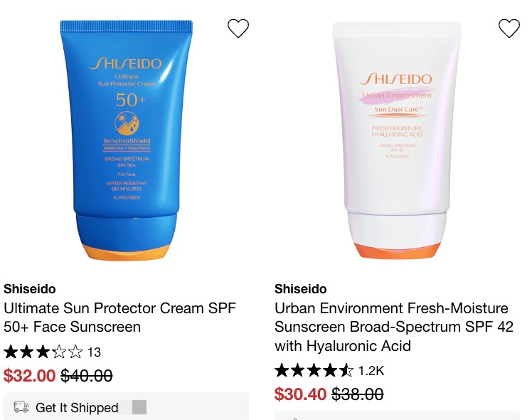This screenshot has height=420, width=532.
Task: Click the Shiseido brand above the Ultimate Sun Protector
Action: (30, 289)
